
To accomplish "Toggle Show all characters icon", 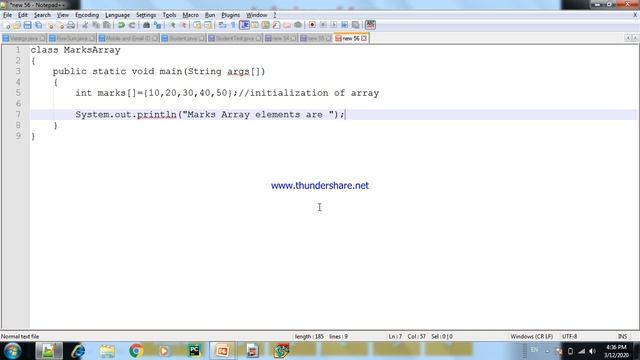I will tap(233, 25).
